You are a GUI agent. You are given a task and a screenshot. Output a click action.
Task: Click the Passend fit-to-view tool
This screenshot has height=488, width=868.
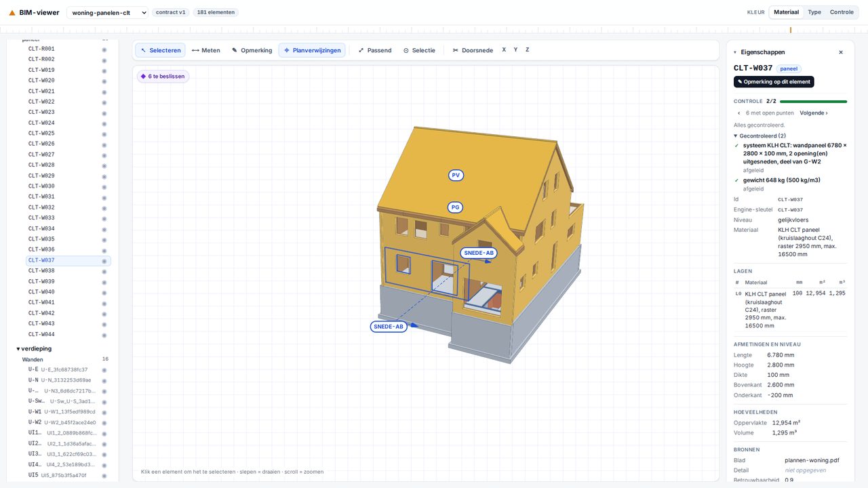[x=375, y=50]
